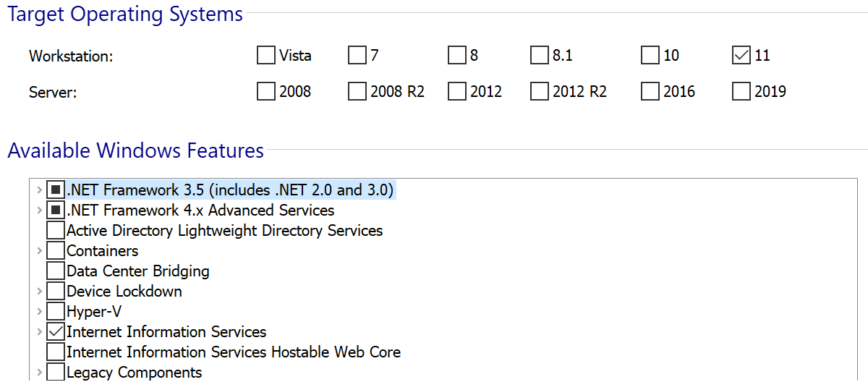Expand the Device Lockdown node
868x382 pixels.
pos(39,292)
